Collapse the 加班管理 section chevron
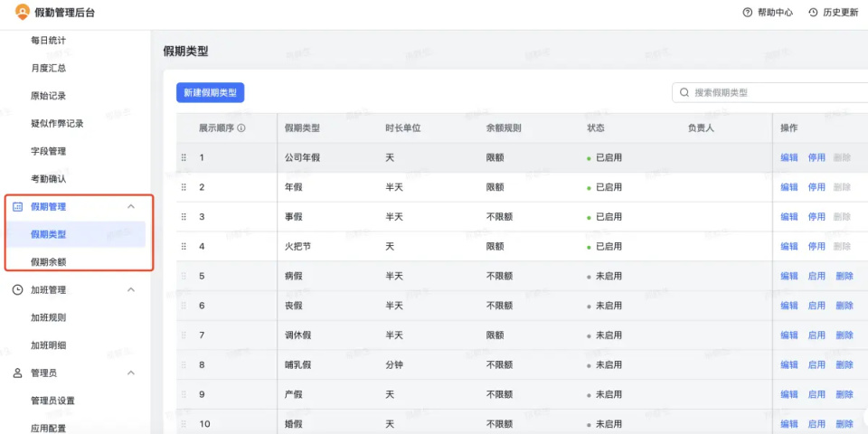Image resolution: width=868 pixels, height=434 pixels. click(x=131, y=289)
